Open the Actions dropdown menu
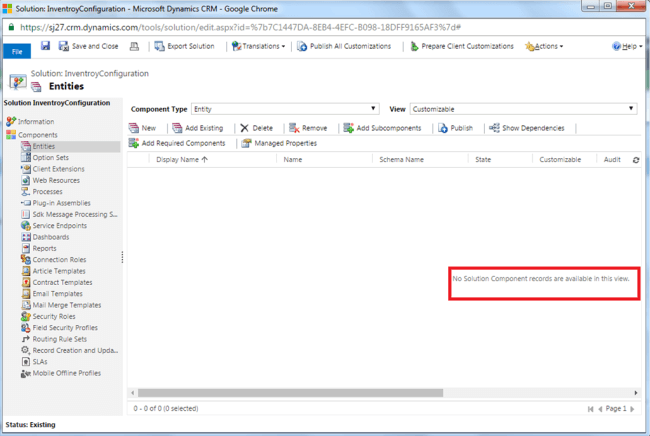This screenshot has height=436, width=650. [544, 46]
